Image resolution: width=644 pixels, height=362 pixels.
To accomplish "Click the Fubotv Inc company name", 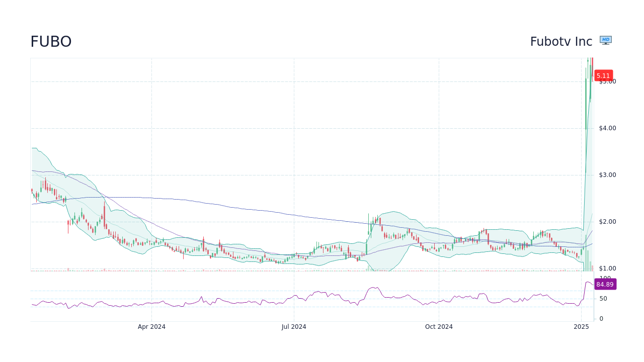I will [x=561, y=42].
